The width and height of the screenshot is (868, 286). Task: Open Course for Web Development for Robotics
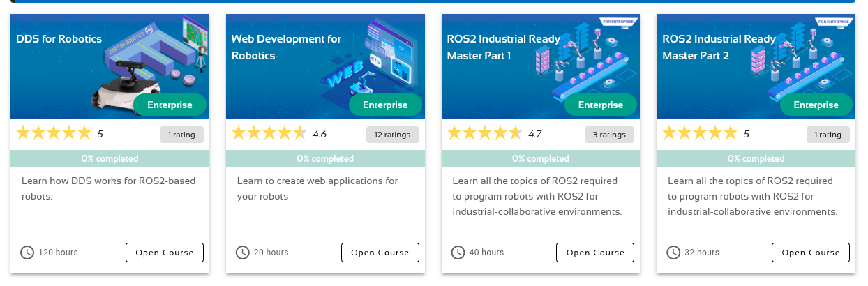(380, 253)
